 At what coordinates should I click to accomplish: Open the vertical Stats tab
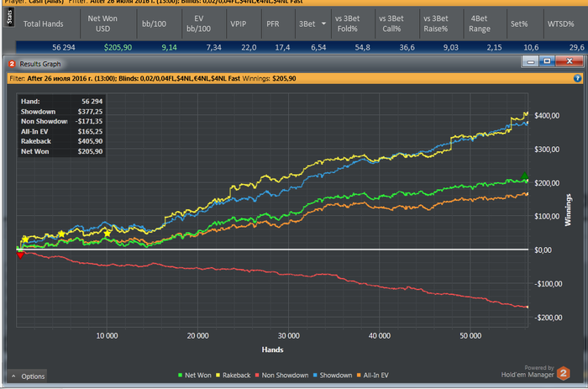pyautogui.click(x=10, y=18)
